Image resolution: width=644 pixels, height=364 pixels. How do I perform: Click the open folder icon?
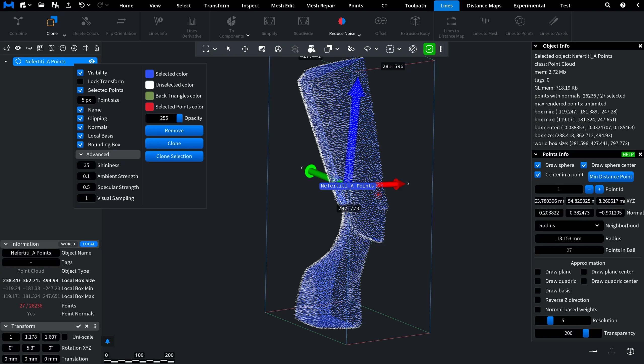(41, 5)
